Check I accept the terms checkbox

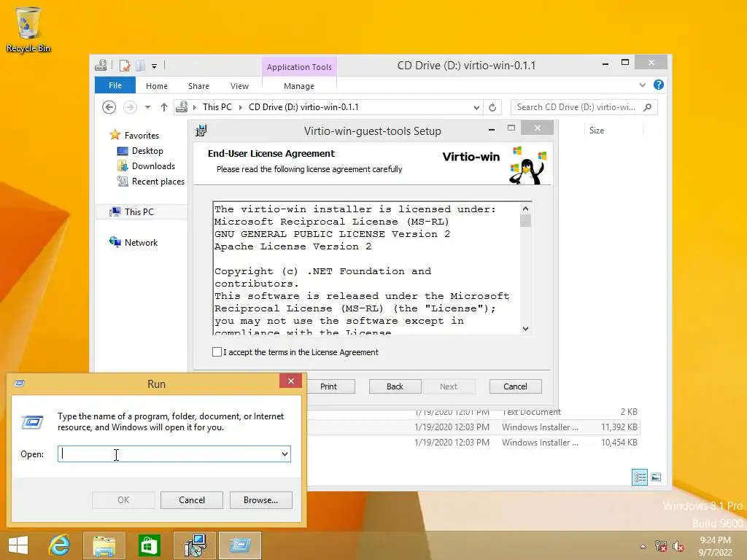(217, 352)
